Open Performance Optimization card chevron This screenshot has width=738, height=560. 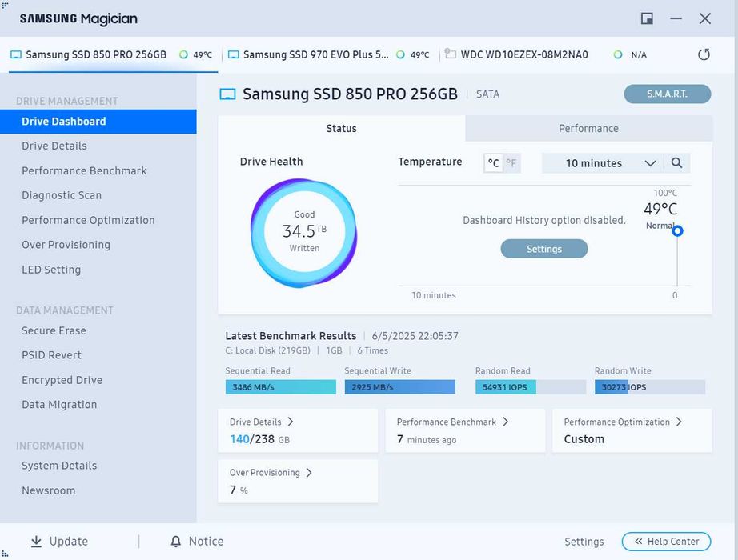click(679, 422)
